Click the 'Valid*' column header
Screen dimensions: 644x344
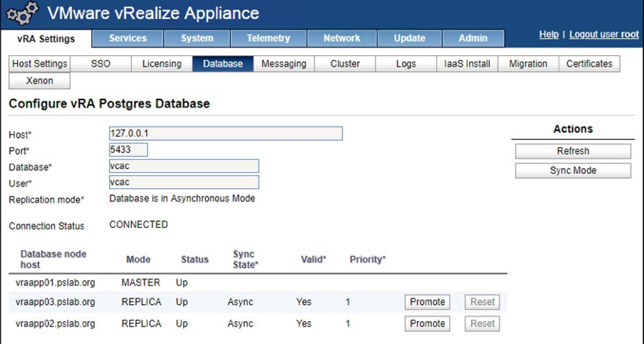314,259
